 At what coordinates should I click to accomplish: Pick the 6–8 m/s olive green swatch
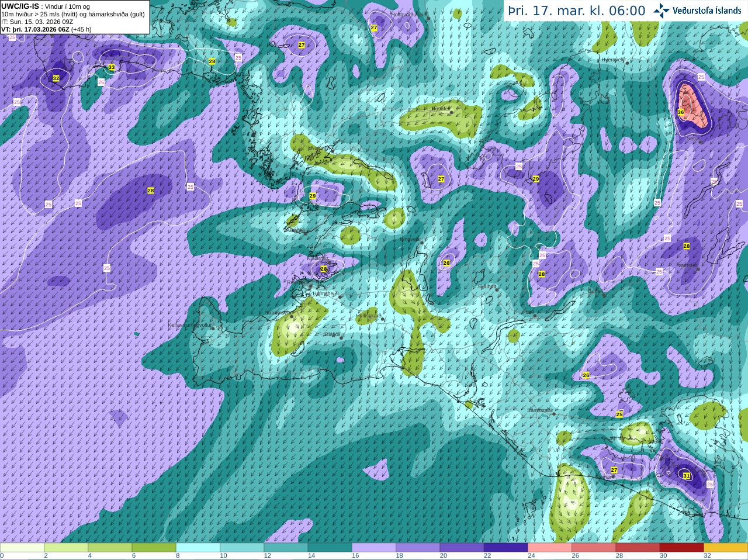coord(154,548)
